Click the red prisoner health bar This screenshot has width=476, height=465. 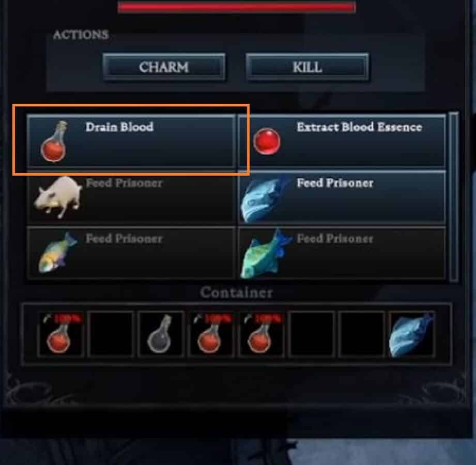point(237,7)
